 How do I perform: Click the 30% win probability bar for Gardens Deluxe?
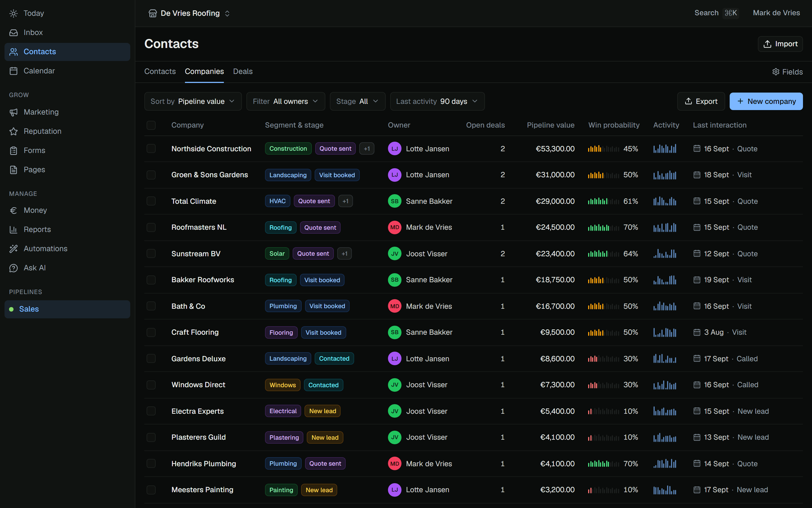tap(603, 358)
